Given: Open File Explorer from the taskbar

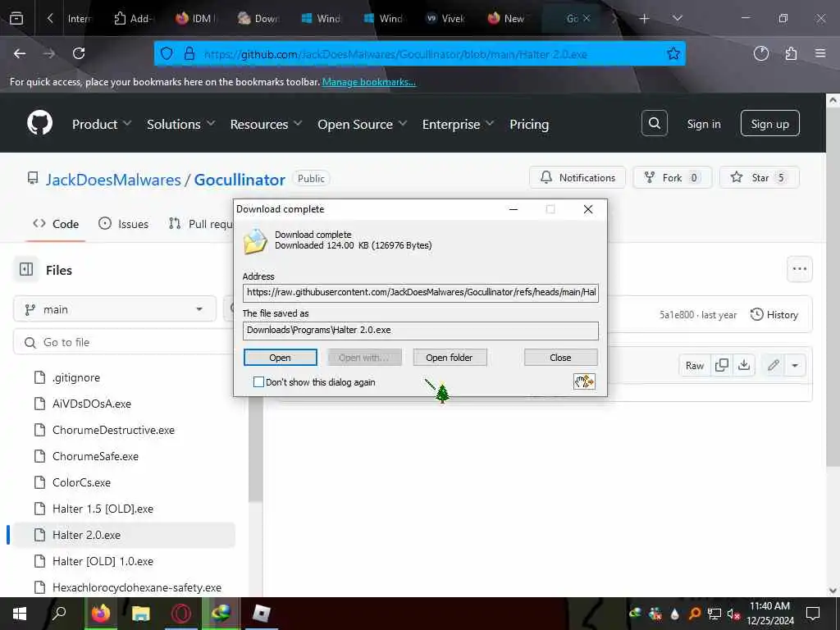Looking at the screenshot, I should (x=141, y=614).
